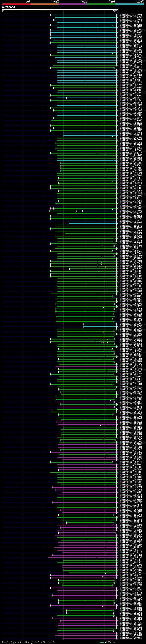Select the UniRef100_Q8H1S4 label
This screenshot has width=146, height=644.
click(x=131, y=158)
